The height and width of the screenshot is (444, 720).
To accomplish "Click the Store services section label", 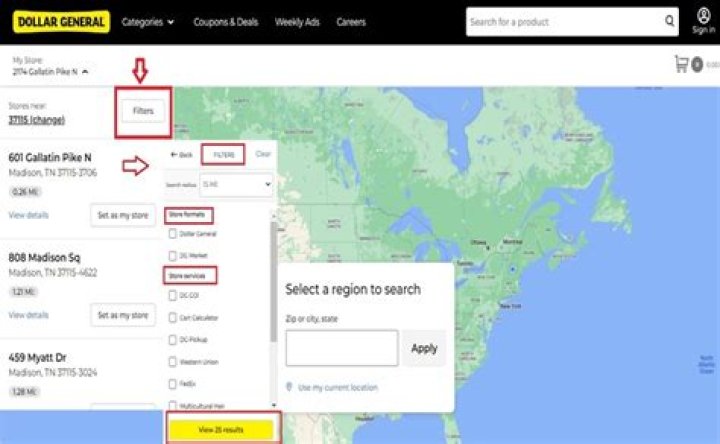I will coord(187,275).
